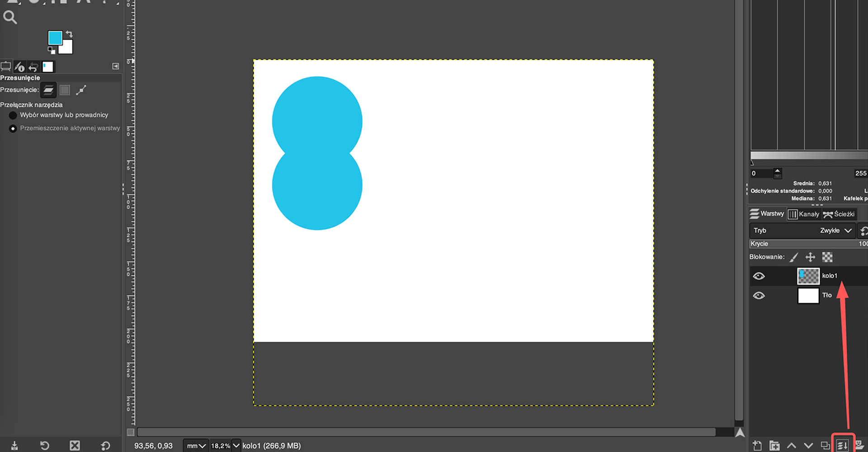Click the horizontal canvas scrollbar
Viewport: 868px width, 452px height.
click(x=426, y=432)
